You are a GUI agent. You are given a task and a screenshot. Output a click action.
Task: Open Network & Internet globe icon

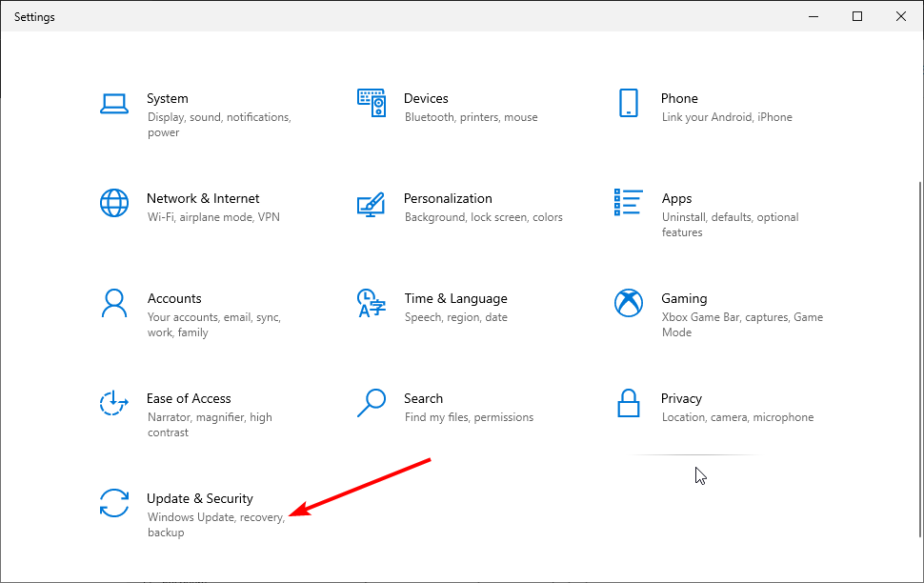113,203
